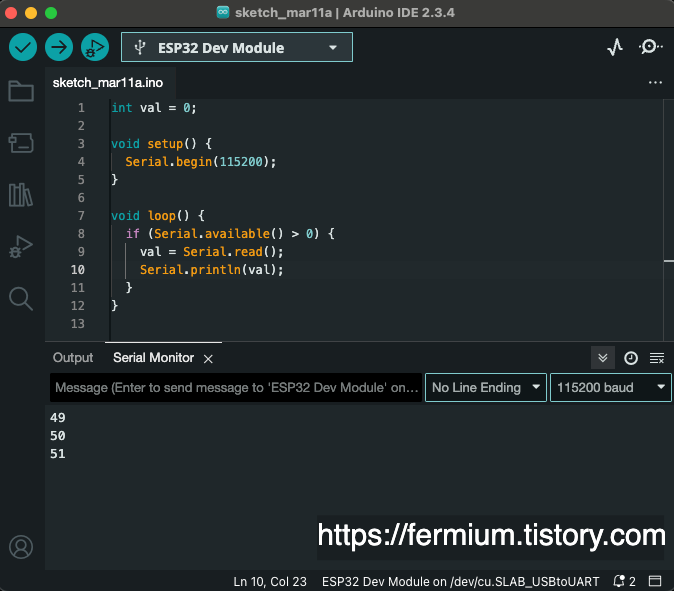
Task: Open the Serial Monitor magnifier icon
Action: 651,47
